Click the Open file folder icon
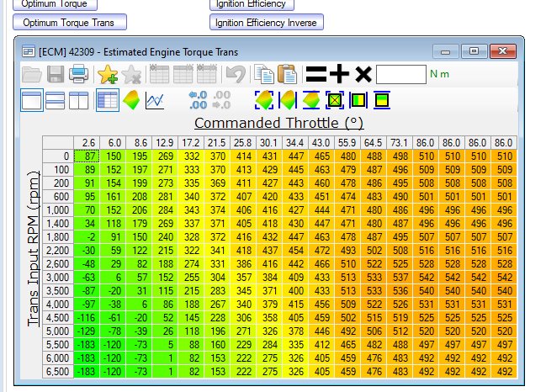The height and width of the screenshot is (392, 546). coord(32,74)
